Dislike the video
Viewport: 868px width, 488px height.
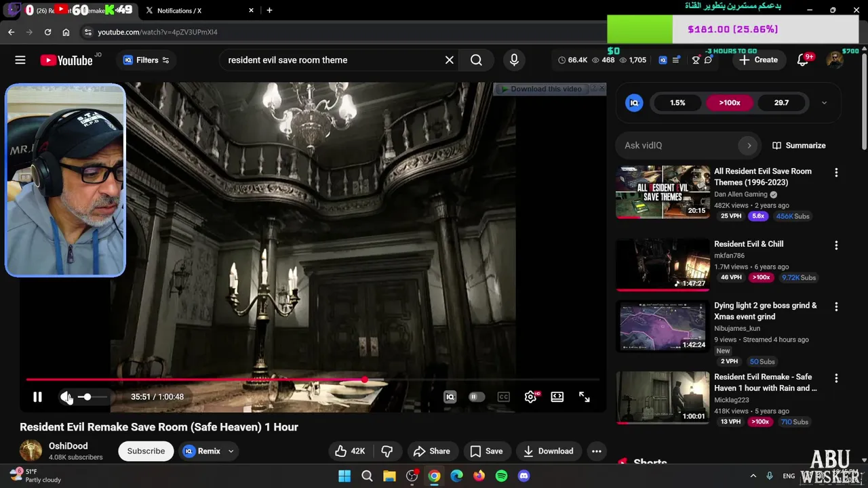point(387,451)
